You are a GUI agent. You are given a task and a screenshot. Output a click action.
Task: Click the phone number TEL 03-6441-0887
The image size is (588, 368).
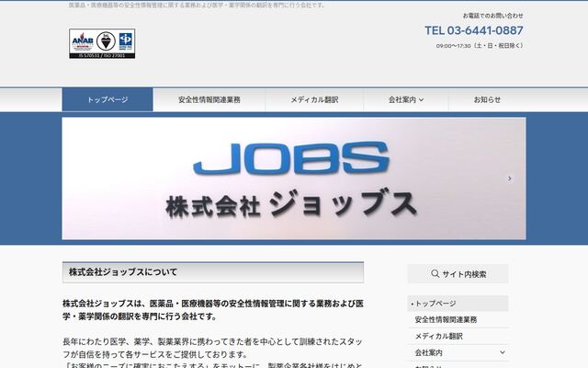coord(474,30)
